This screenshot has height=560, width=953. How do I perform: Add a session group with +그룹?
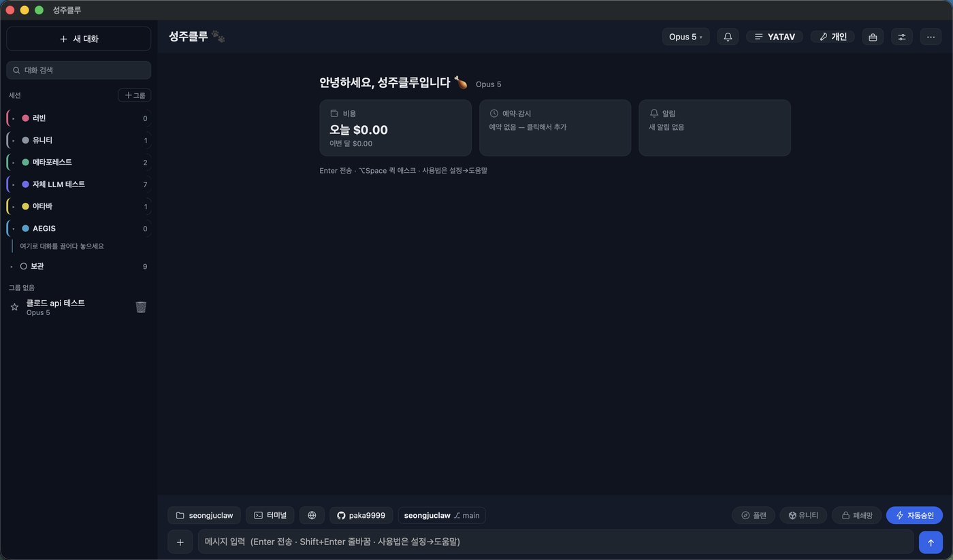pyautogui.click(x=134, y=95)
